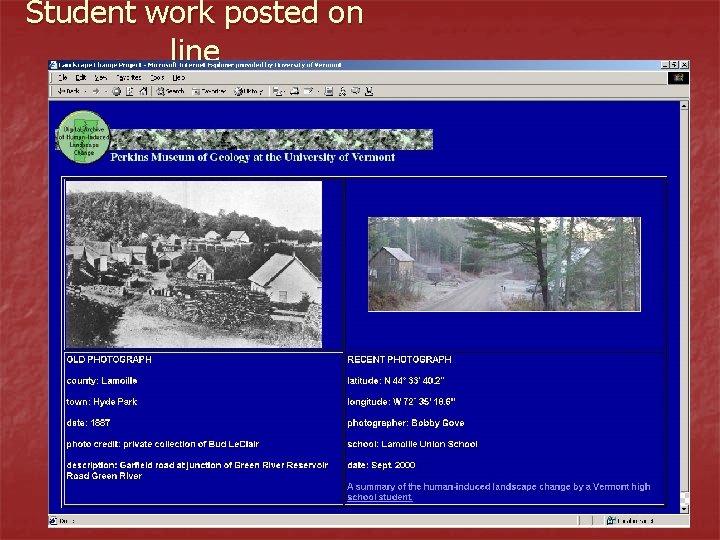Click 'school: Lamoille Union School' text
The height and width of the screenshot is (540, 720).
[x=412, y=444]
